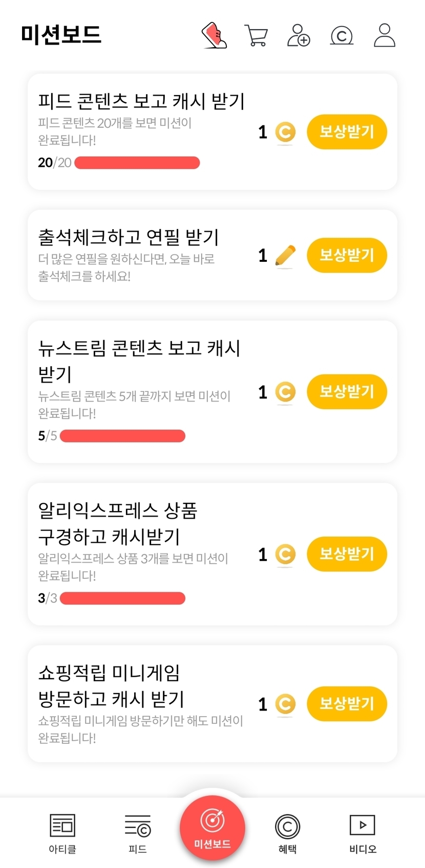425x868 pixels.
Task: Claim reward for AliExpress products mission
Action: (347, 554)
